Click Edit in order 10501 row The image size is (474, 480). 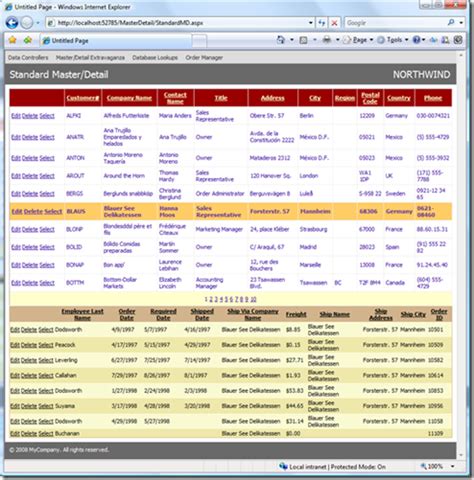pyautogui.click(x=15, y=330)
